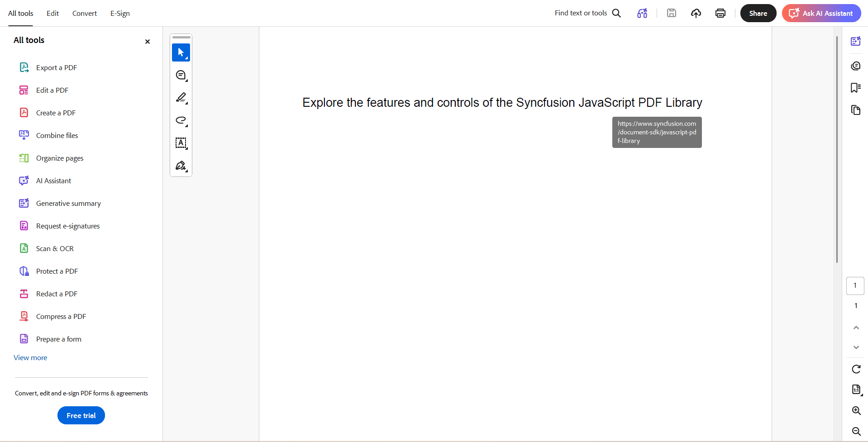Viewport: 868px width, 442px height.
Task: Go to the next page
Action: [856, 347]
